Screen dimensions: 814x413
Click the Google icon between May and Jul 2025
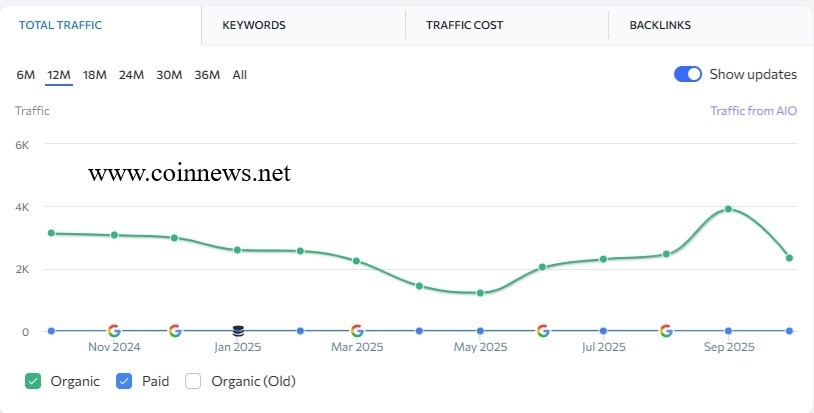coord(543,330)
